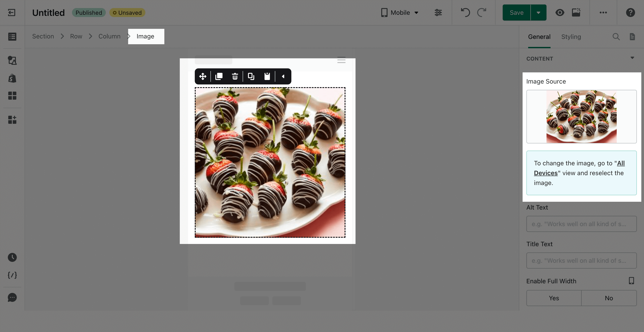Viewport: 644px width, 332px height.
Task: Paste with the clipboard icon
Action: 267,76
